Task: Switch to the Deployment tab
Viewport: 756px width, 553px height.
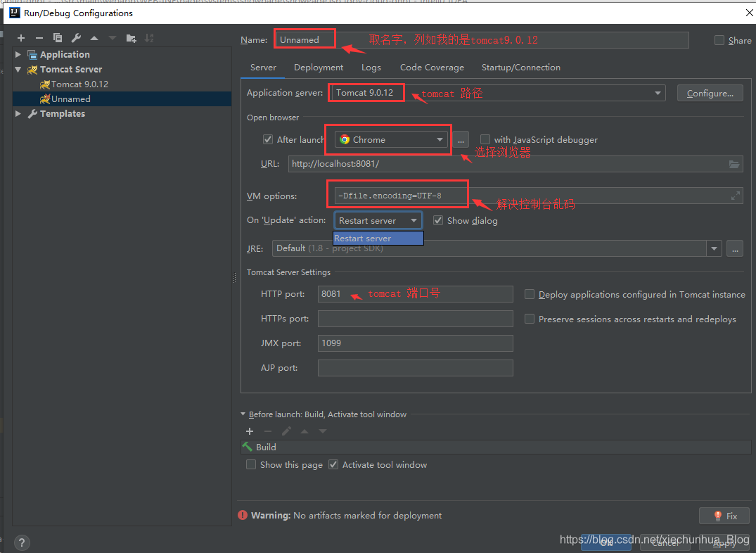Action: (x=319, y=68)
